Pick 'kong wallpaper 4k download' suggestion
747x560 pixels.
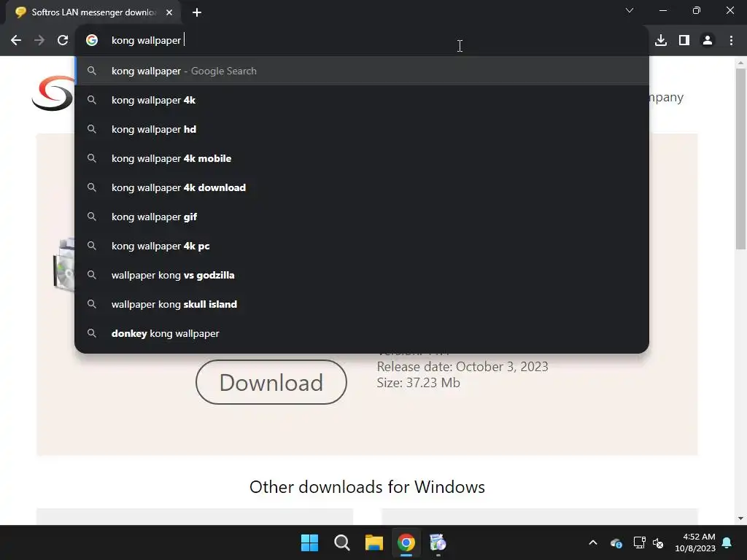pyautogui.click(x=362, y=187)
